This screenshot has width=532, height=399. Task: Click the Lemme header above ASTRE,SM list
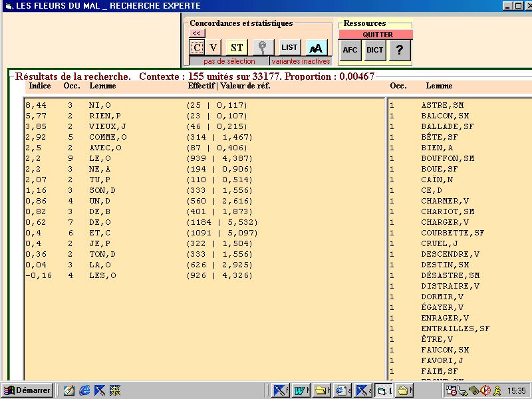439,86
